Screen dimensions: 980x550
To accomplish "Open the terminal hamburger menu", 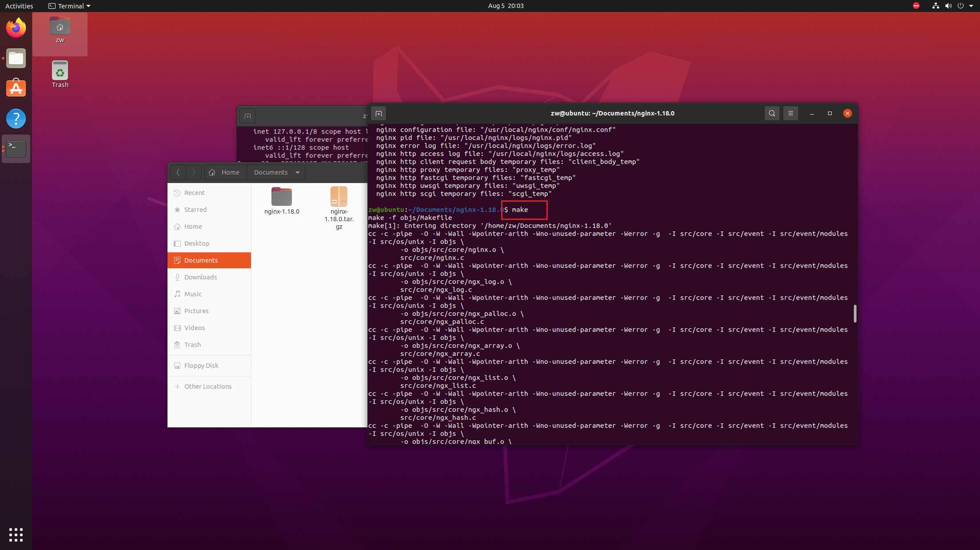I will pos(790,113).
